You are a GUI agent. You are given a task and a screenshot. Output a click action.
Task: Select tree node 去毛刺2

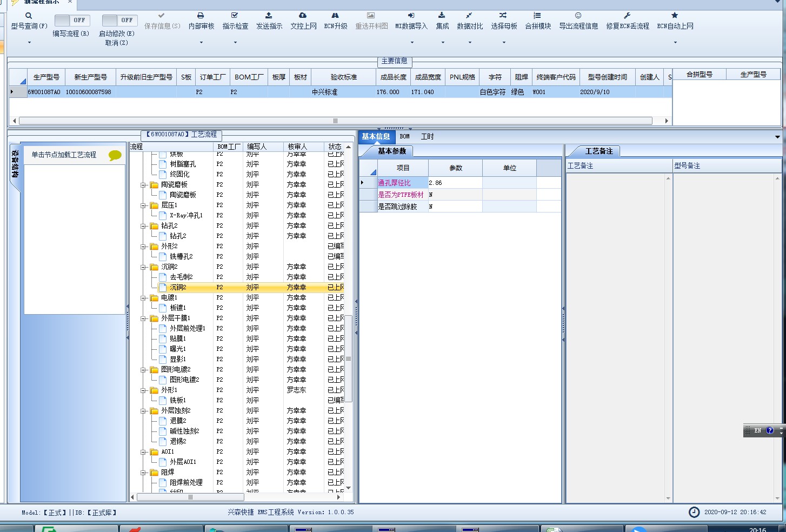(x=181, y=277)
